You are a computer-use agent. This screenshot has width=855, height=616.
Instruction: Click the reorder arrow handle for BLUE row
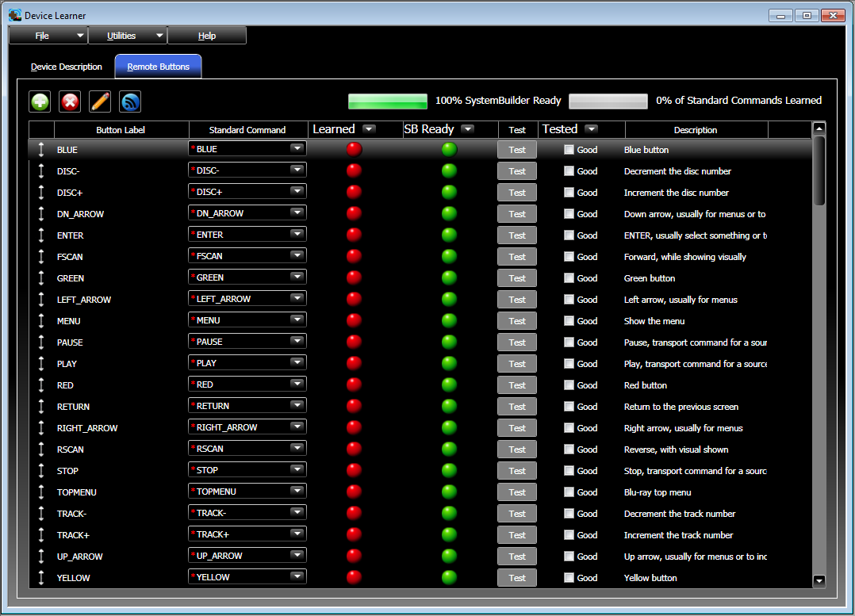[x=41, y=149]
